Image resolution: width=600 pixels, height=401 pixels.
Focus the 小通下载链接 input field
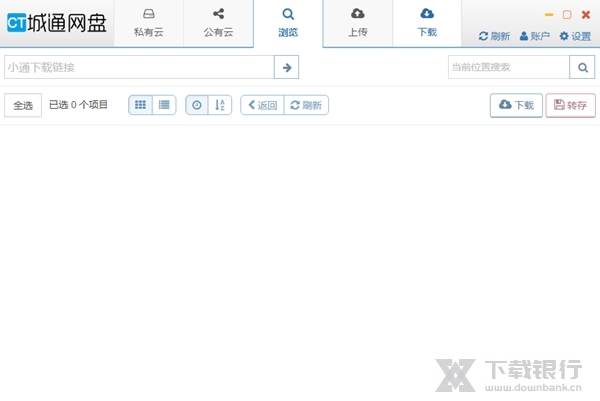point(138,67)
